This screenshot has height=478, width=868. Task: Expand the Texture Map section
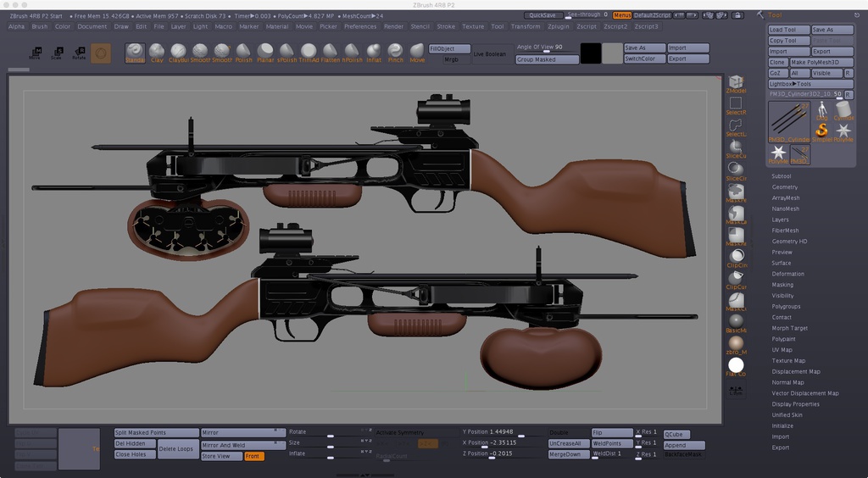[x=789, y=361]
